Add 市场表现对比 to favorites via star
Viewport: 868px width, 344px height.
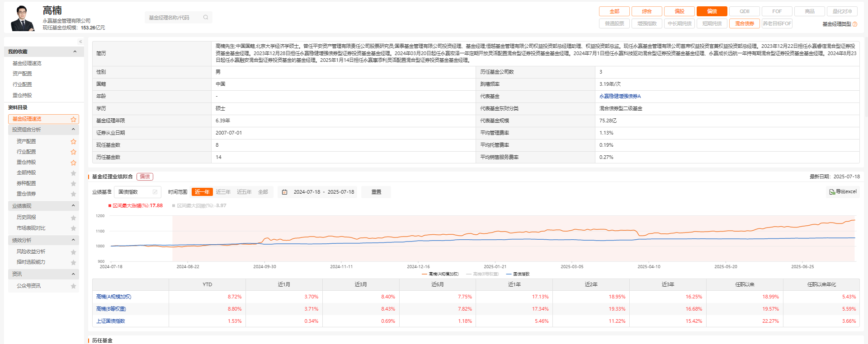tap(73, 228)
